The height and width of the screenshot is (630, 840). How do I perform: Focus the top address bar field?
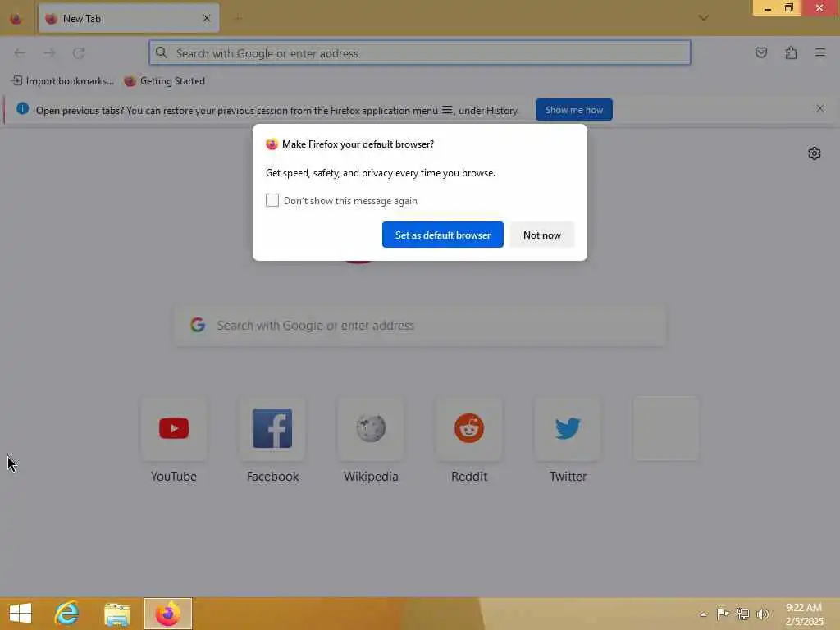pyautogui.click(x=420, y=52)
